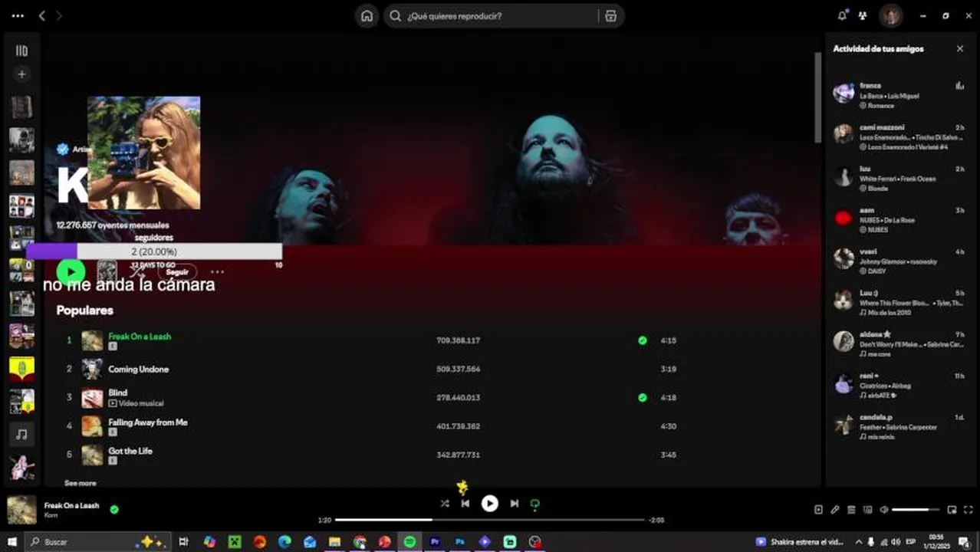The width and height of the screenshot is (980, 552).
Task: Open friend 'cami mazzoni' activity entry
Action: 899,136
